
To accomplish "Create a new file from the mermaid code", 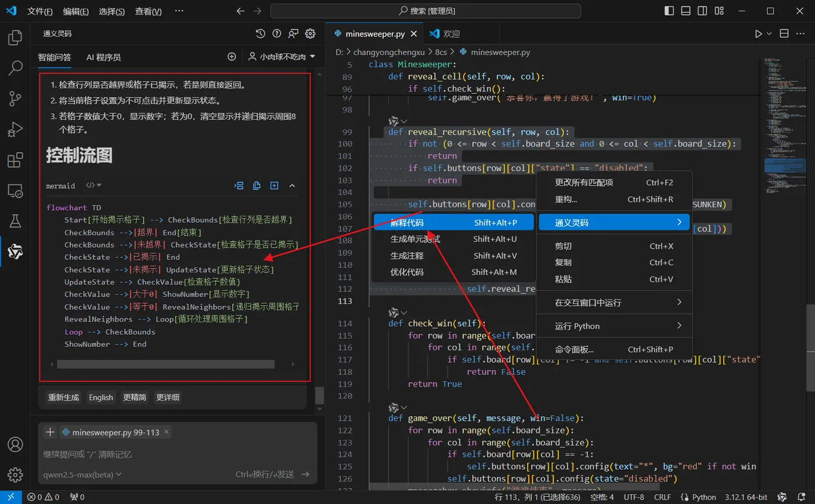I will click(274, 186).
